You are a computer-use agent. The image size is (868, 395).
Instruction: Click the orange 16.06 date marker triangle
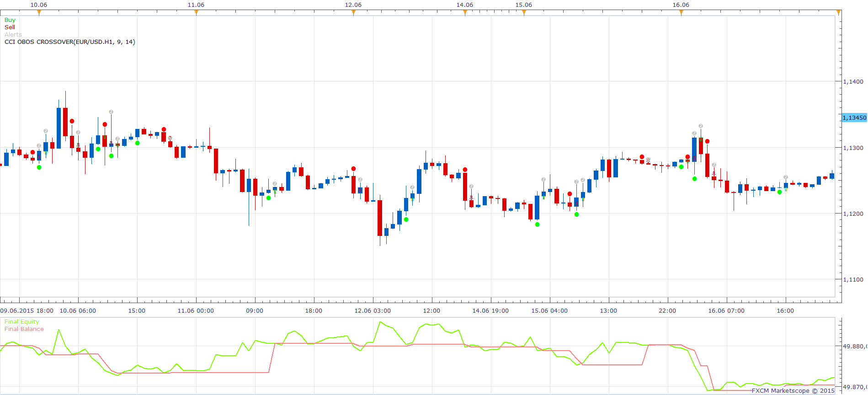681,12
